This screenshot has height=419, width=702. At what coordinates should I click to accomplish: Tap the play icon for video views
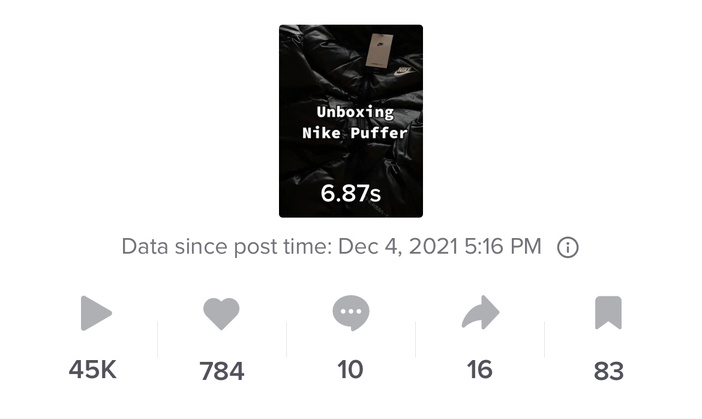coord(95,314)
